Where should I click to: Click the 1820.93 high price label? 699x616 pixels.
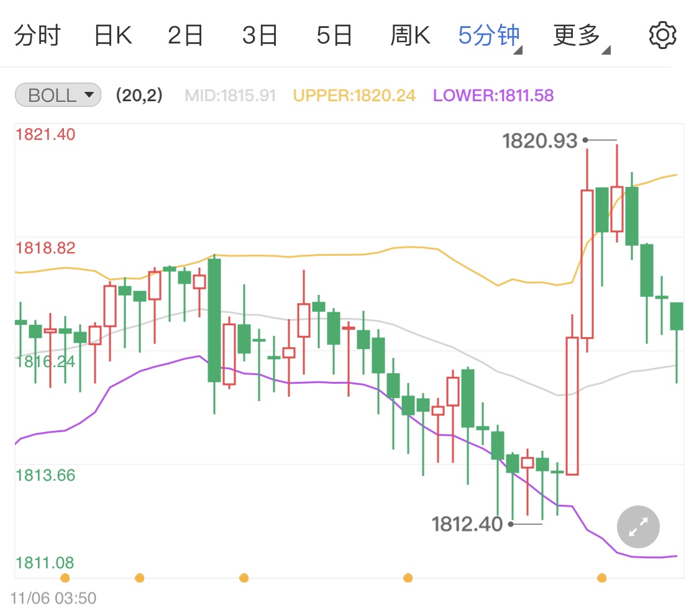pos(540,141)
